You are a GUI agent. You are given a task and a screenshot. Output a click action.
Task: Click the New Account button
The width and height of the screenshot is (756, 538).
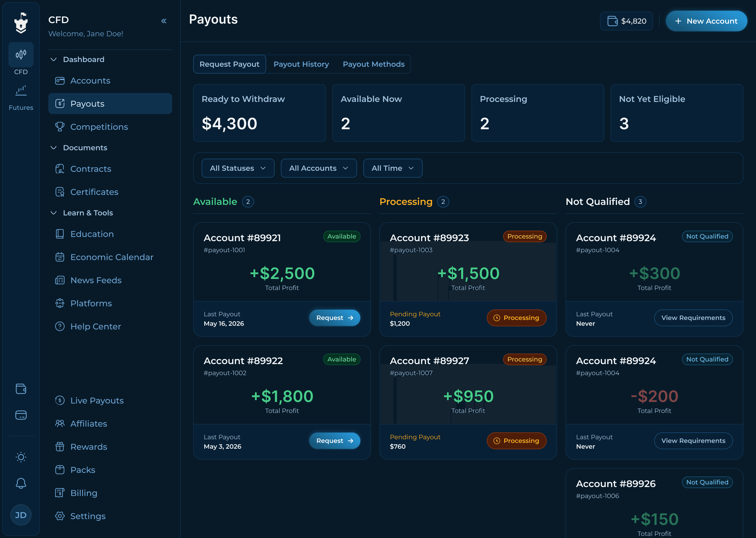coord(706,21)
